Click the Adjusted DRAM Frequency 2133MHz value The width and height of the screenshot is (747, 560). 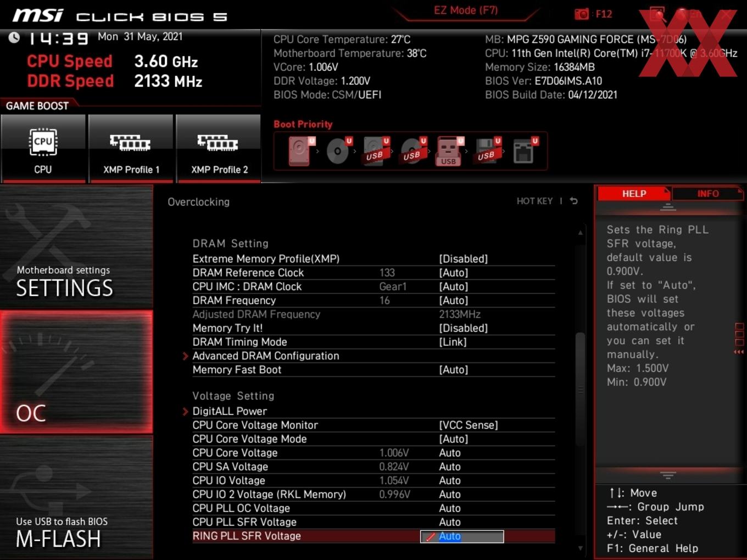click(x=460, y=314)
